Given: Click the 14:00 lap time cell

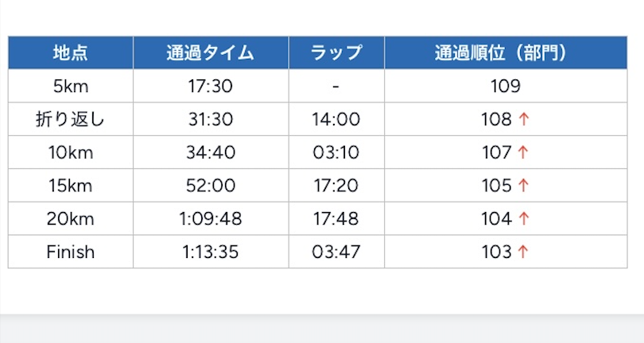Looking at the screenshot, I should coord(336,120).
